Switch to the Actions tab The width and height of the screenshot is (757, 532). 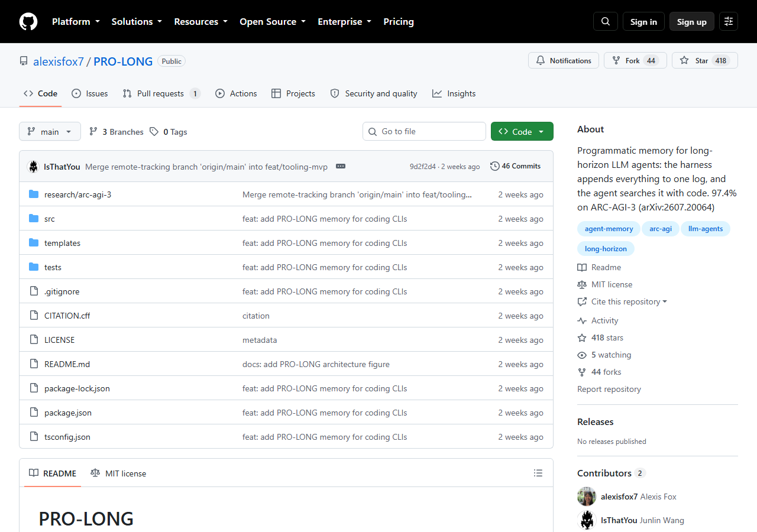coord(236,93)
